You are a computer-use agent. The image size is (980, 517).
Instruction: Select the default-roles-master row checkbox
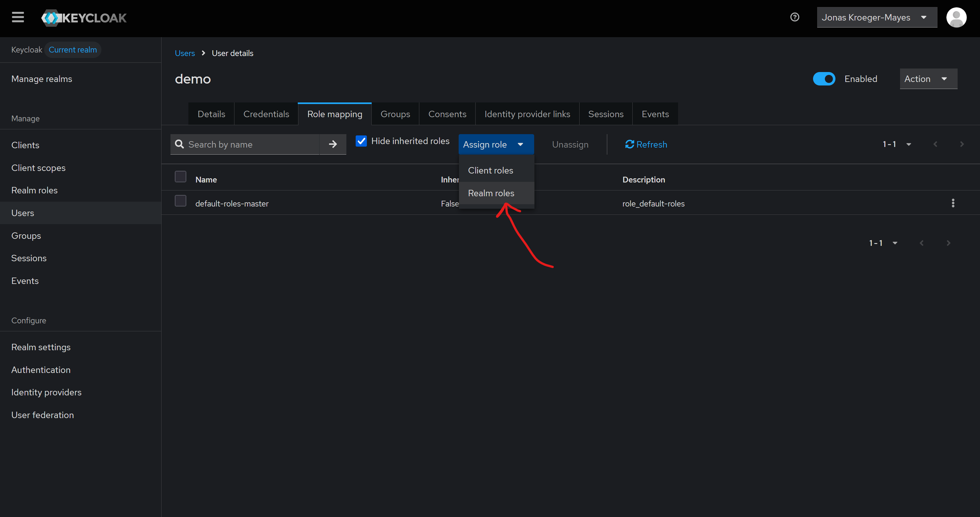pos(180,201)
